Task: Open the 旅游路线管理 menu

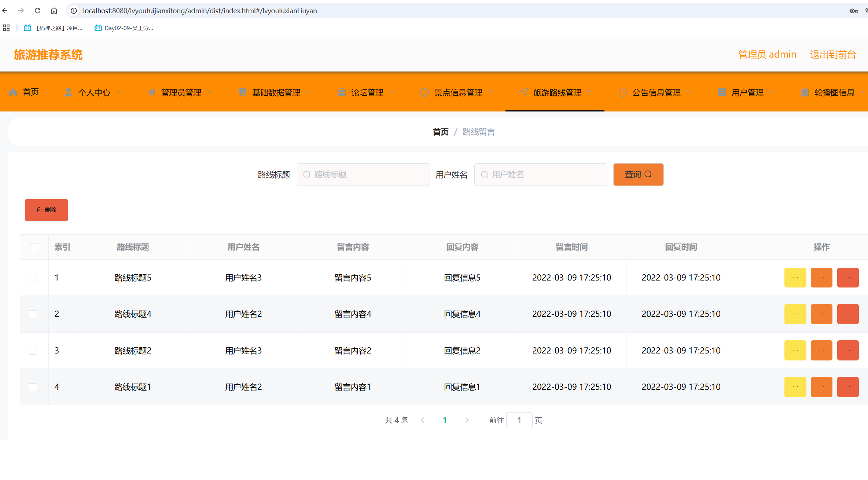Action: pos(555,92)
